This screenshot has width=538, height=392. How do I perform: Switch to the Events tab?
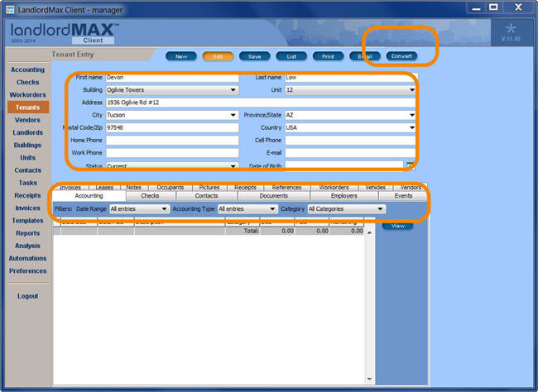coord(403,196)
